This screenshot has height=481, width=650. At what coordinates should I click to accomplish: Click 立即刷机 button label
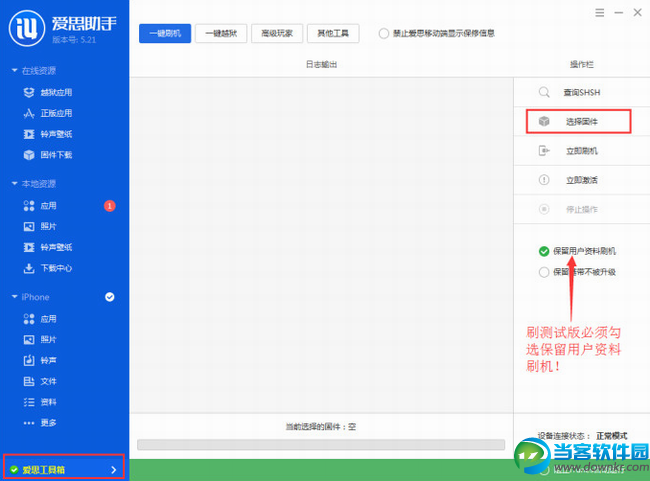click(582, 151)
